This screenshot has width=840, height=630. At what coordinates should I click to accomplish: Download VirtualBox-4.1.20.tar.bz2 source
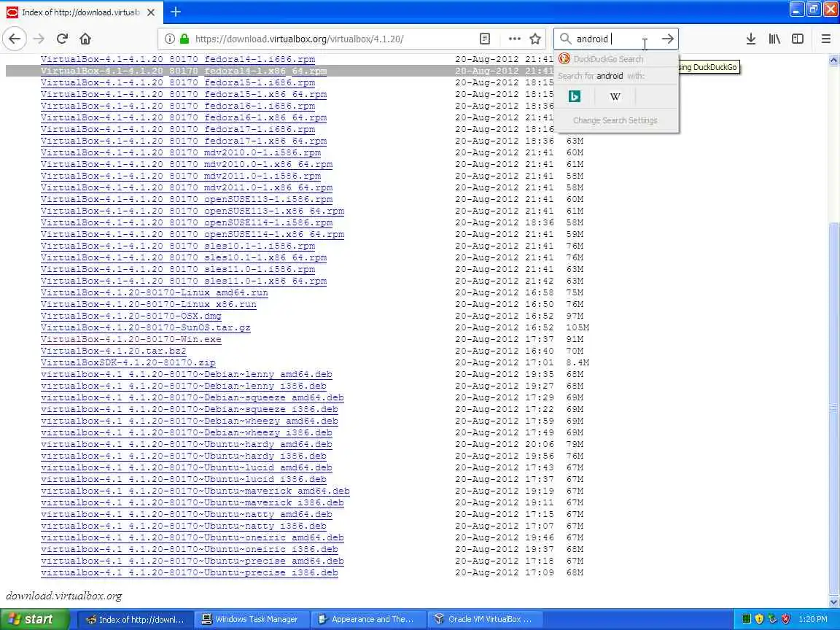click(x=114, y=351)
